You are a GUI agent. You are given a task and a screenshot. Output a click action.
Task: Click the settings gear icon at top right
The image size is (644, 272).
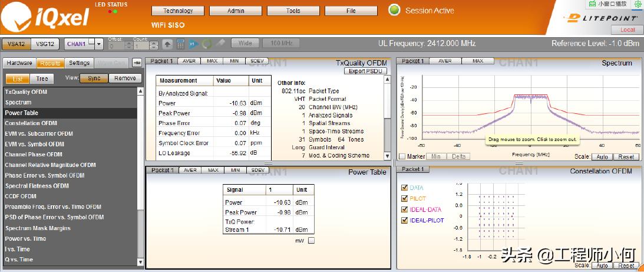pyautogui.click(x=638, y=4)
